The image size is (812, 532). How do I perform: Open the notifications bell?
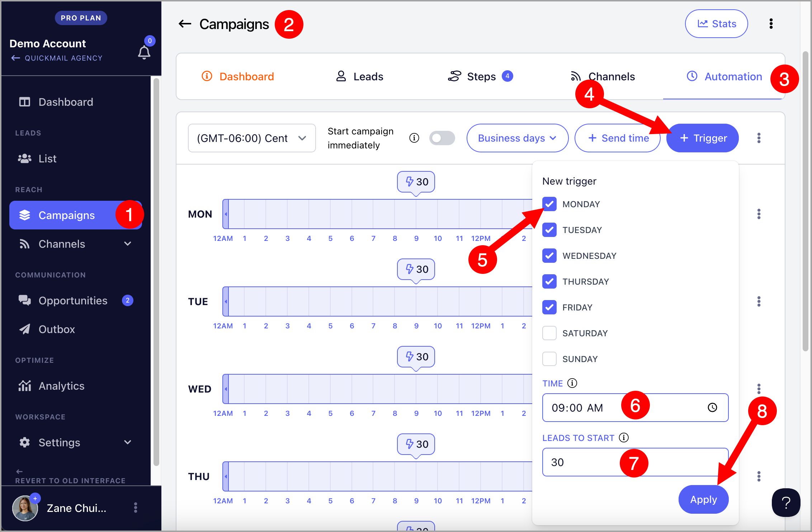(x=144, y=52)
